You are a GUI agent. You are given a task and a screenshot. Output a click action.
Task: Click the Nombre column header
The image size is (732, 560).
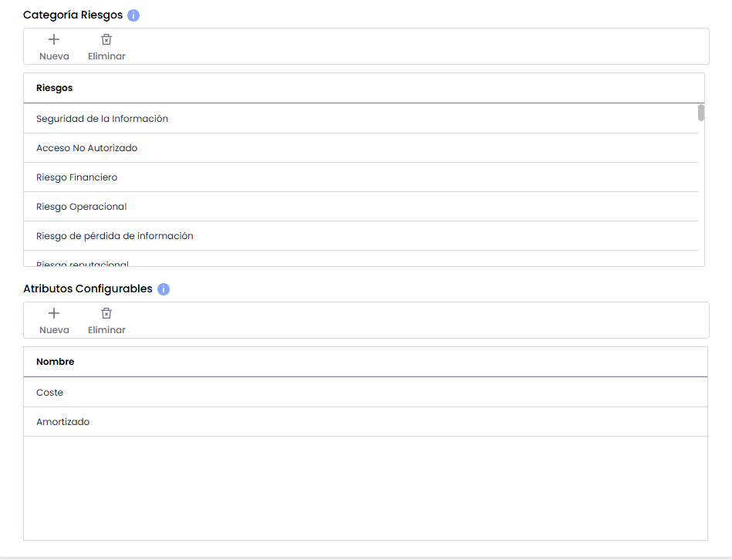point(55,362)
